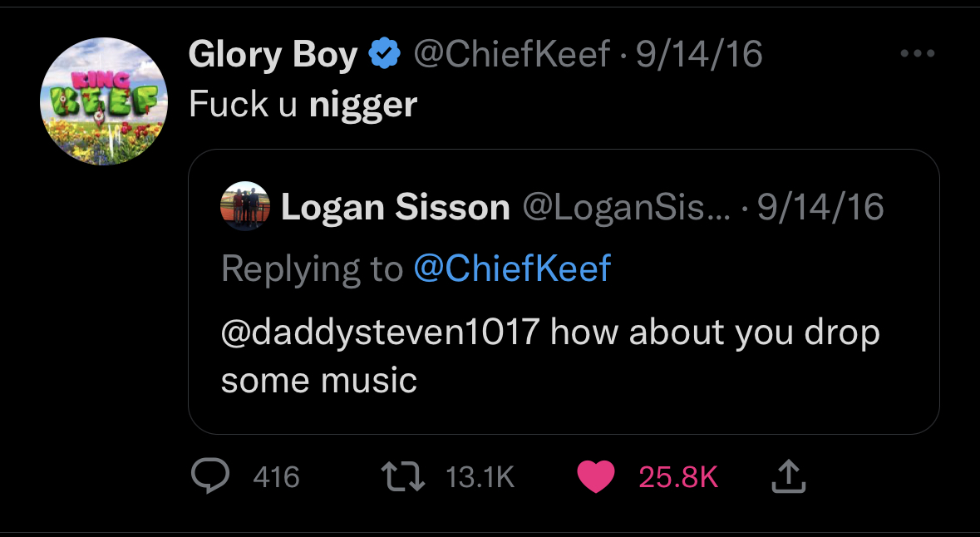The image size is (980, 537).
Task: Click the gray @ChiefKeef handle in header
Action: (511, 54)
